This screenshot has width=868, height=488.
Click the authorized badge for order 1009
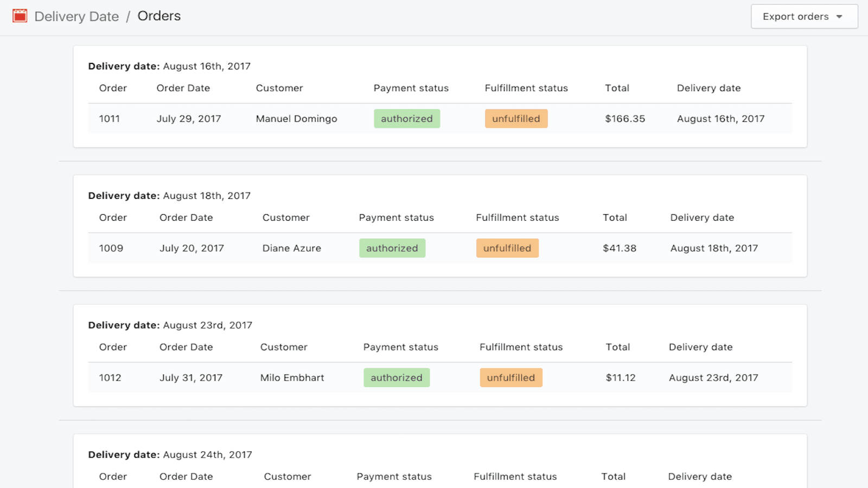392,248
